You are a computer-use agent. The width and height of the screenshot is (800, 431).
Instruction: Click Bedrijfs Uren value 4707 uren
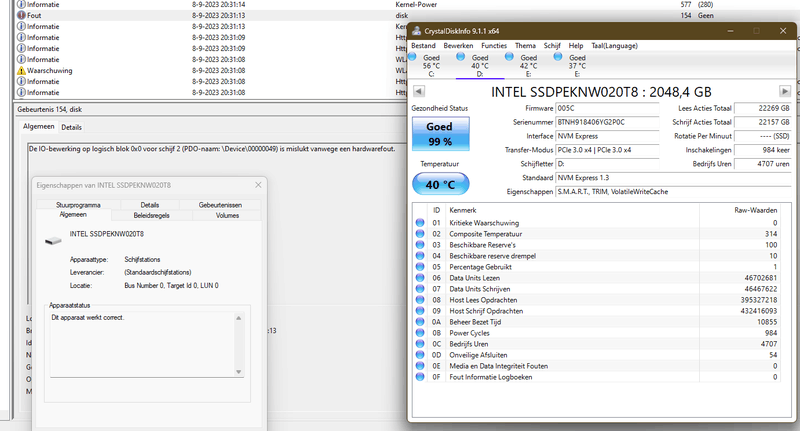[x=763, y=164]
